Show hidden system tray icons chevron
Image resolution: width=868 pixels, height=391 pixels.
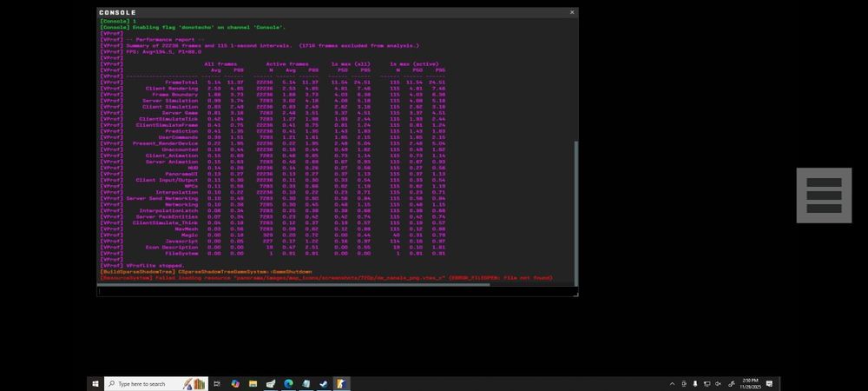tap(672, 384)
